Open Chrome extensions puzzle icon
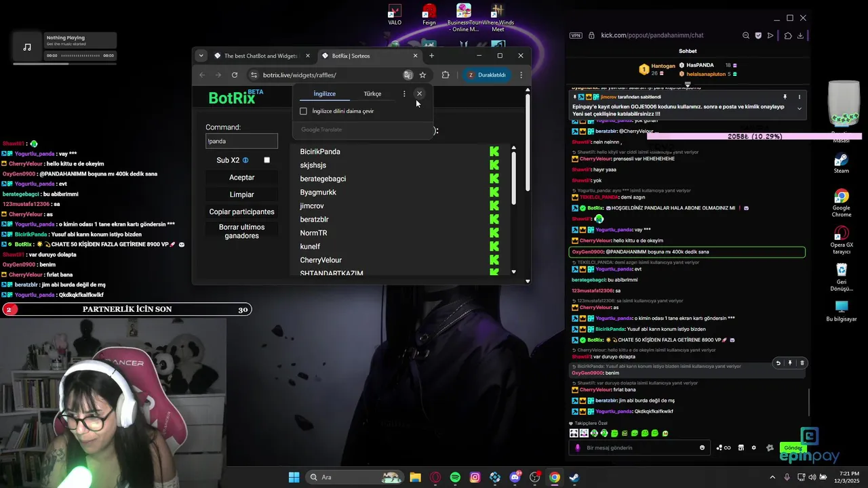 pyautogui.click(x=446, y=75)
